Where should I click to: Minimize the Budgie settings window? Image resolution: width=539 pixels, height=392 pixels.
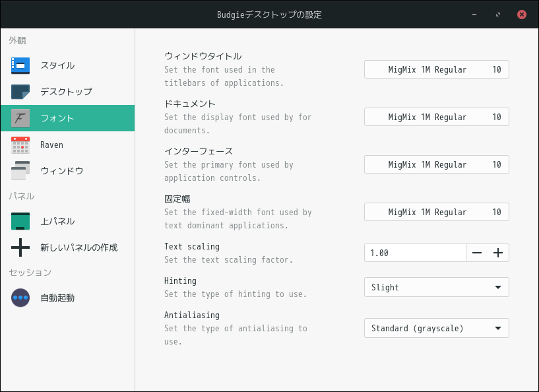click(474, 15)
